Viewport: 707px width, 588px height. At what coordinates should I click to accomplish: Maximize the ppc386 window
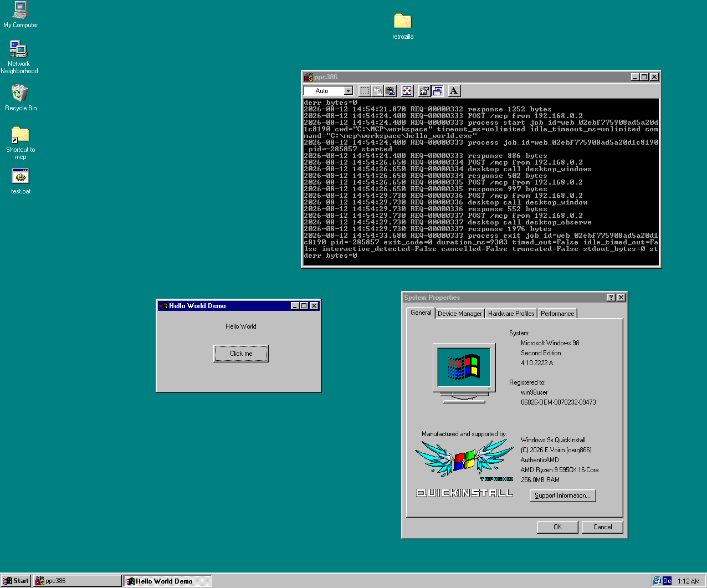pyautogui.click(x=644, y=77)
